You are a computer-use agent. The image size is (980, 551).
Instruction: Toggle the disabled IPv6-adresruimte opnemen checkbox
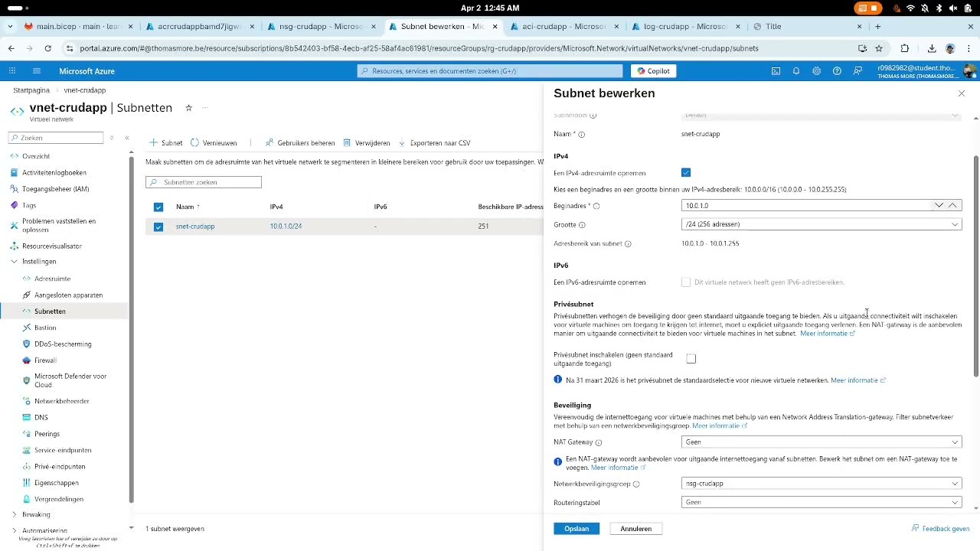pyautogui.click(x=686, y=282)
